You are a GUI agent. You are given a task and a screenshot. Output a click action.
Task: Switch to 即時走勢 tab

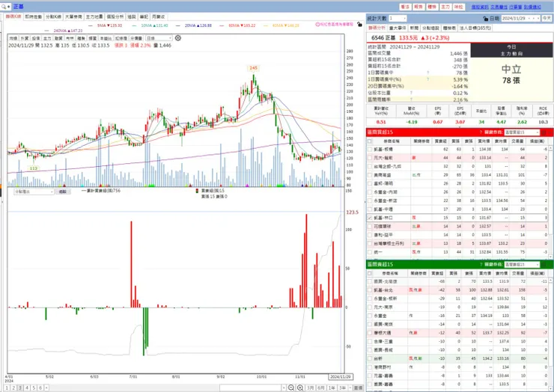coord(34,16)
